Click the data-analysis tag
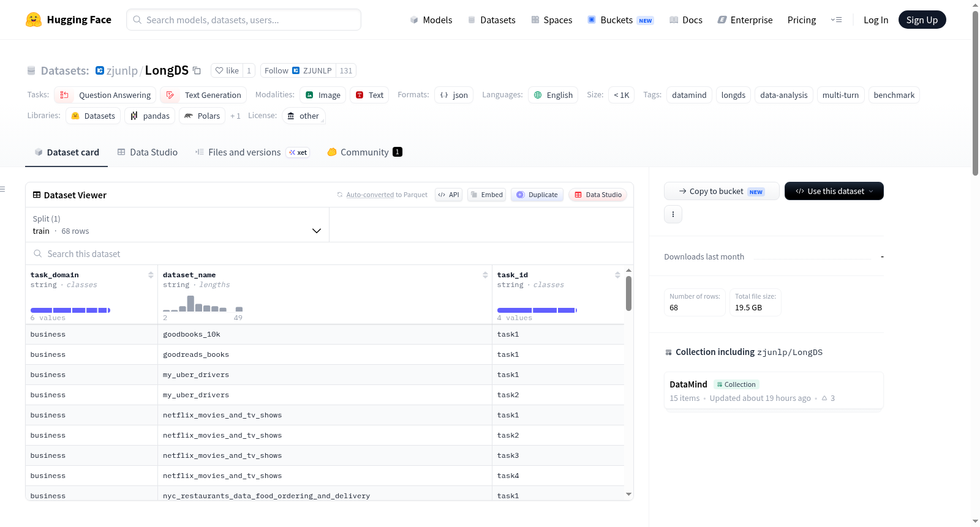Image resolution: width=980 pixels, height=527 pixels. pos(784,95)
